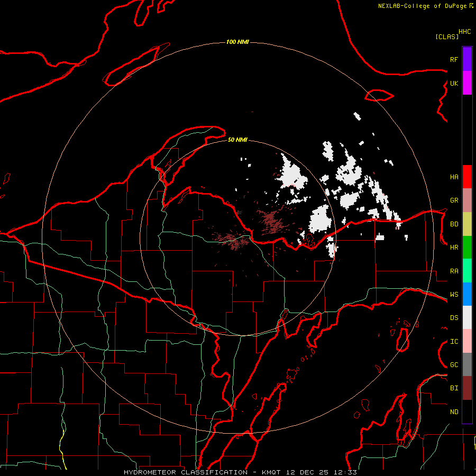476x476 pixels.
Task: Click the 'RA' legend label
Action: pyautogui.click(x=454, y=271)
